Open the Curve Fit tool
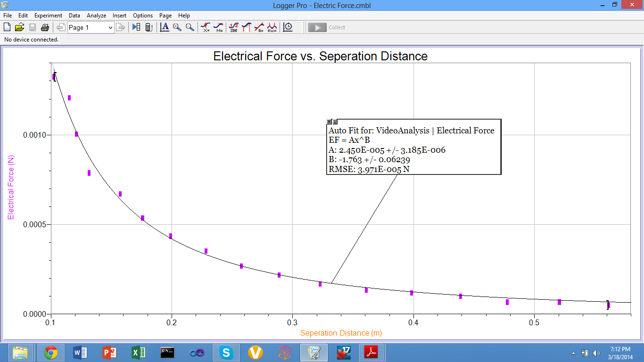The height and width of the screenshot is (362, 644). point(272,27)
